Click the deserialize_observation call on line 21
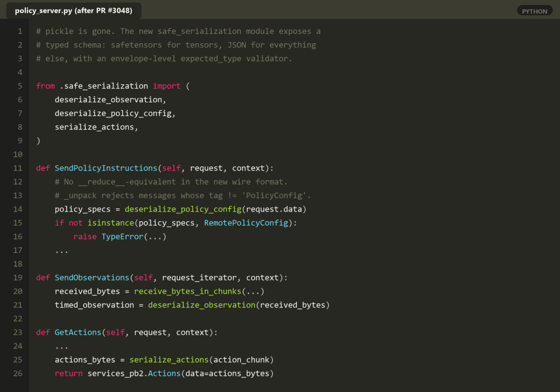Image resolution: width=560 pixels, height=392 pixels. coord(202,305)
